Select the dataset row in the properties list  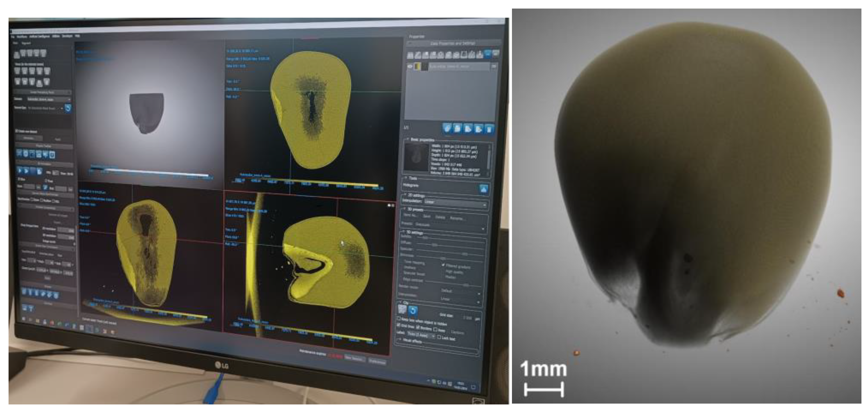pos(452,67)
